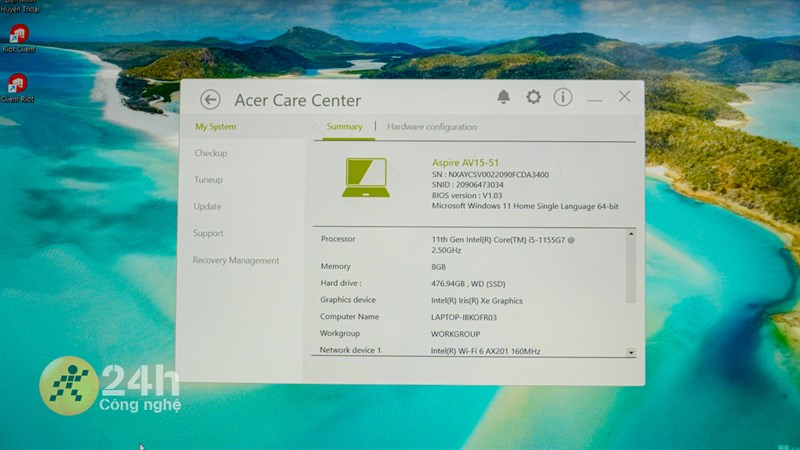Click the Computer Name label

pos(349,317)
